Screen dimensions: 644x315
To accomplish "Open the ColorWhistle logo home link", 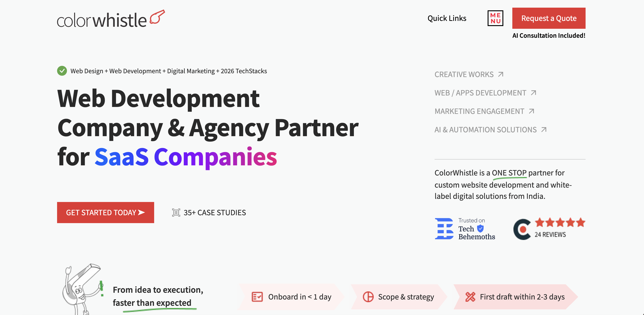I will tap(111, 19).
